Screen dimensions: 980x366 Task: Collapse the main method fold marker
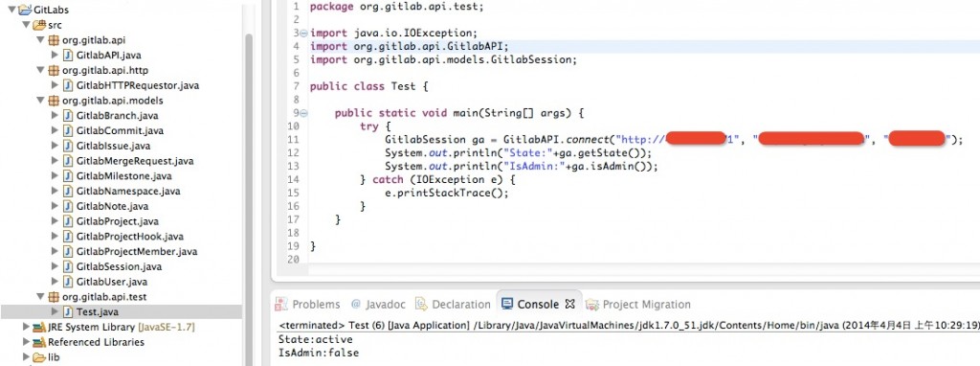(303, 113)
